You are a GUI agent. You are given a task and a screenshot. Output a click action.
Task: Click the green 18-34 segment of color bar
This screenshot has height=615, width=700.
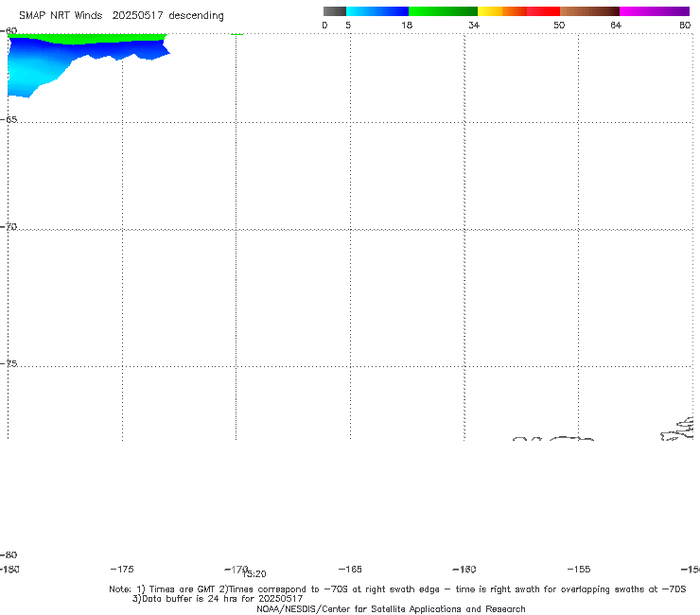coord(443,11)
